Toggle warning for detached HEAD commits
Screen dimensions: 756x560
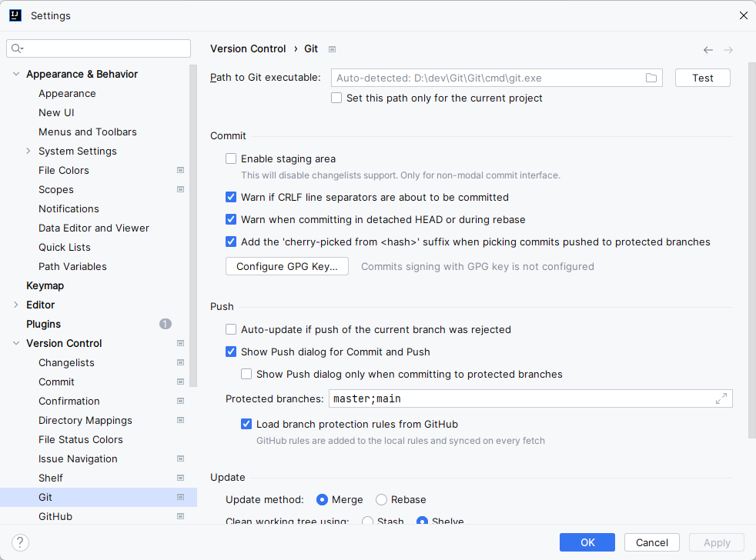pos(231,219)
